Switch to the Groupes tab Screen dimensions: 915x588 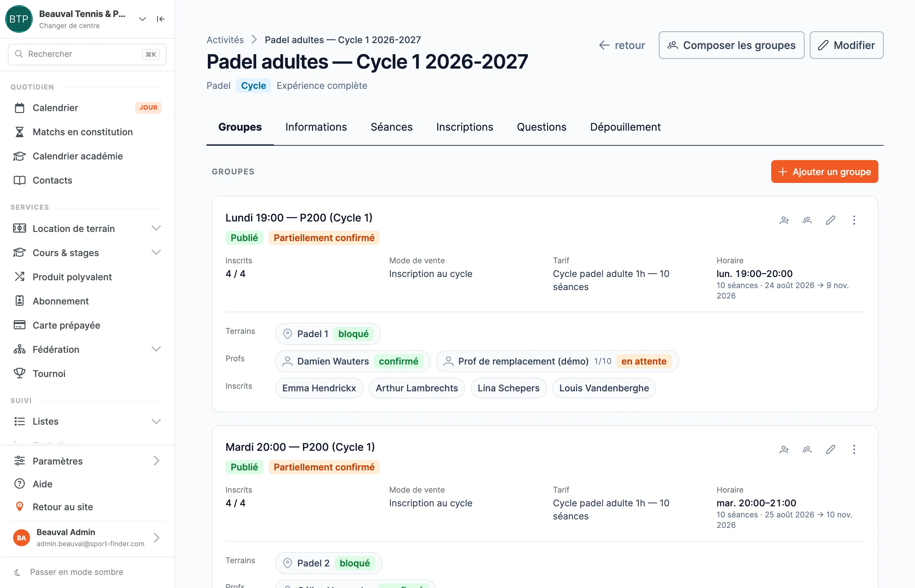click(240, 127)
